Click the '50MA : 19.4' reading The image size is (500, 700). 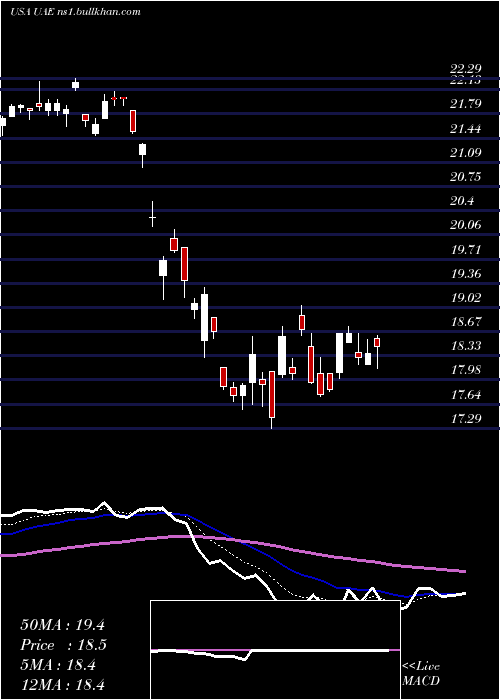pyautogui.click(x=62, y=625)
